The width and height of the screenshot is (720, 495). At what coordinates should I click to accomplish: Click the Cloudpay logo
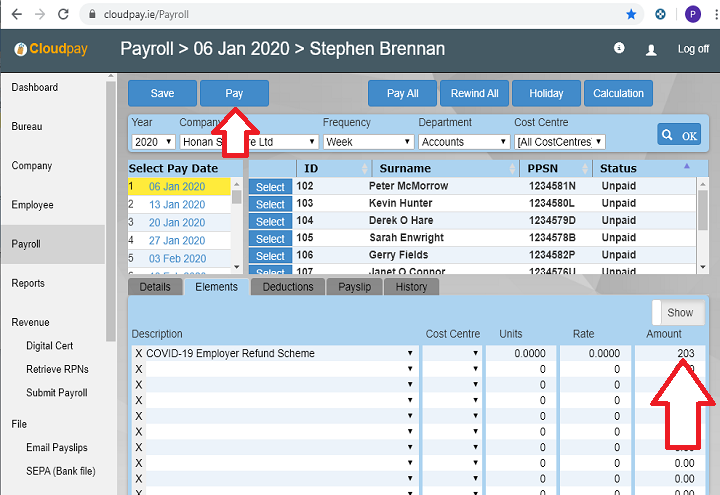point(54,49)
